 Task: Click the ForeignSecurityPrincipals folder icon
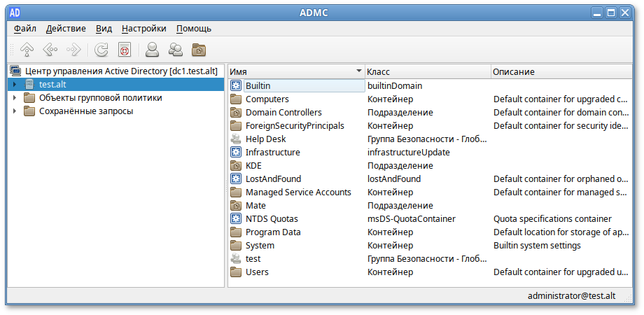pos(236,126)
